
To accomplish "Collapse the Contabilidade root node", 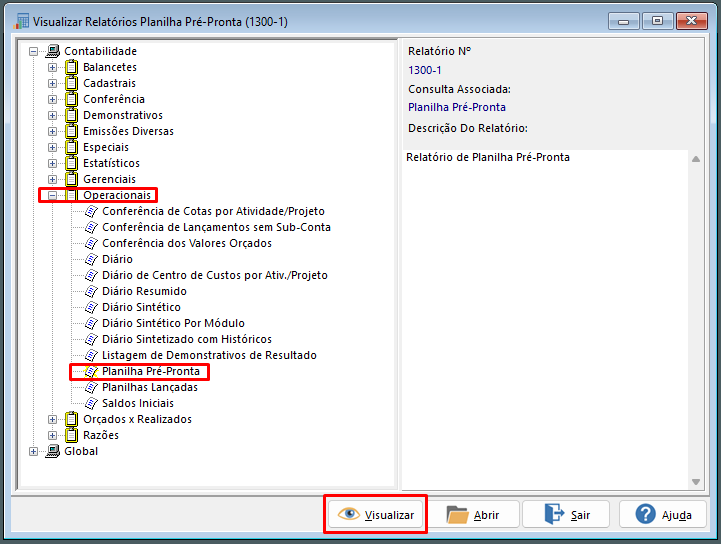I will tap(33, 52).
